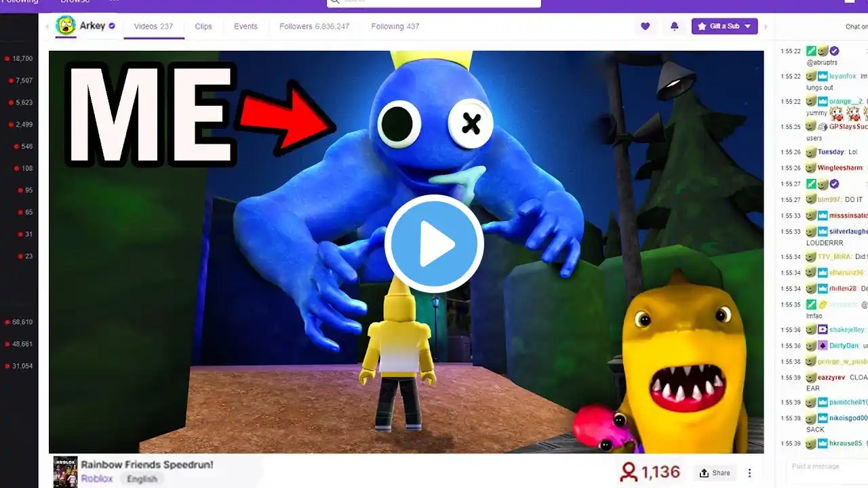The height and width of the screenshot is (488, 868).
Task: Click username shakejelley in chat
Action: coord(847,329)
